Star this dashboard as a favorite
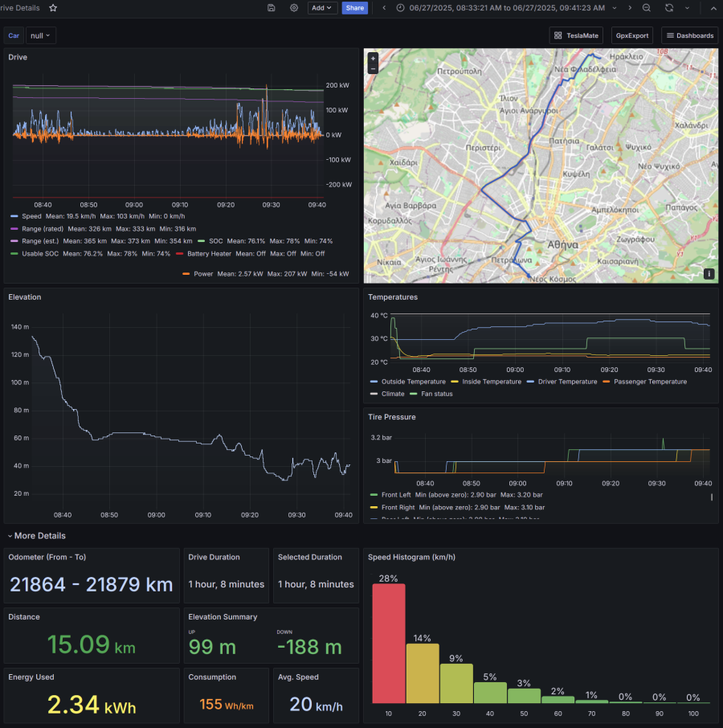 tap(53, 7)
